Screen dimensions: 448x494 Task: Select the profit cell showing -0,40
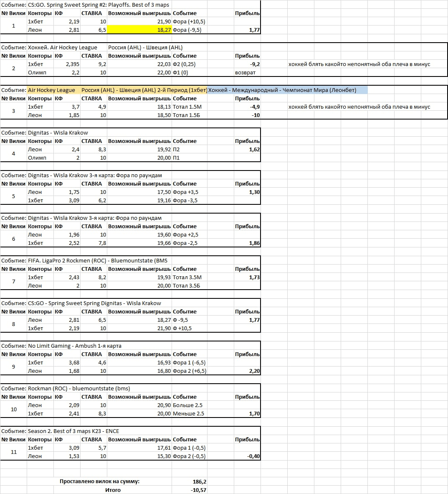pos(253,456)
